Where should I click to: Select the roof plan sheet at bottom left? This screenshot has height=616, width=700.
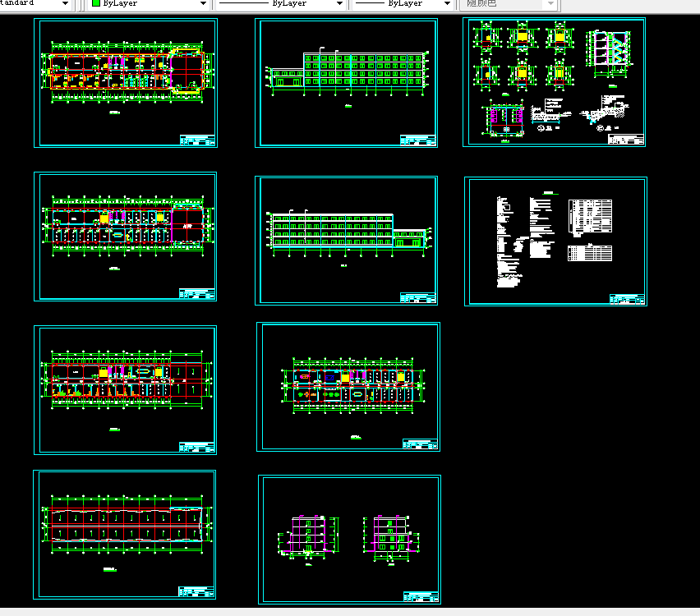pos(125,535)
